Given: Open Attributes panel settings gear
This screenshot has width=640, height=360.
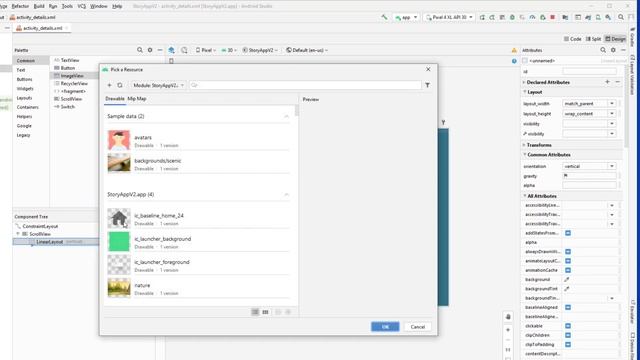Looking at the screenshot, I should (x=613, y=50).
